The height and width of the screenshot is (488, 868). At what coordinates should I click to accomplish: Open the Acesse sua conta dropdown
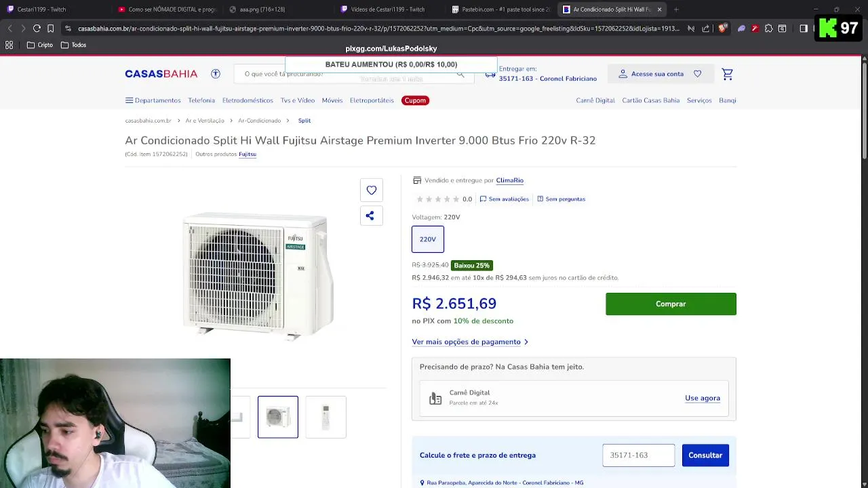[x=650, y=74]
